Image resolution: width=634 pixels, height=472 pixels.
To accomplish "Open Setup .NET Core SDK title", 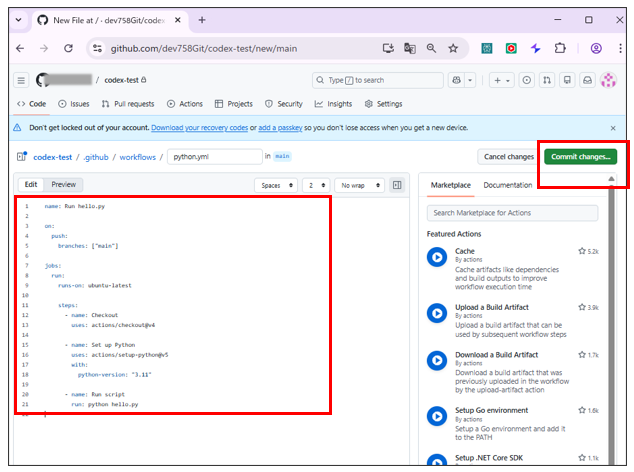I will [x=489, y=458].
